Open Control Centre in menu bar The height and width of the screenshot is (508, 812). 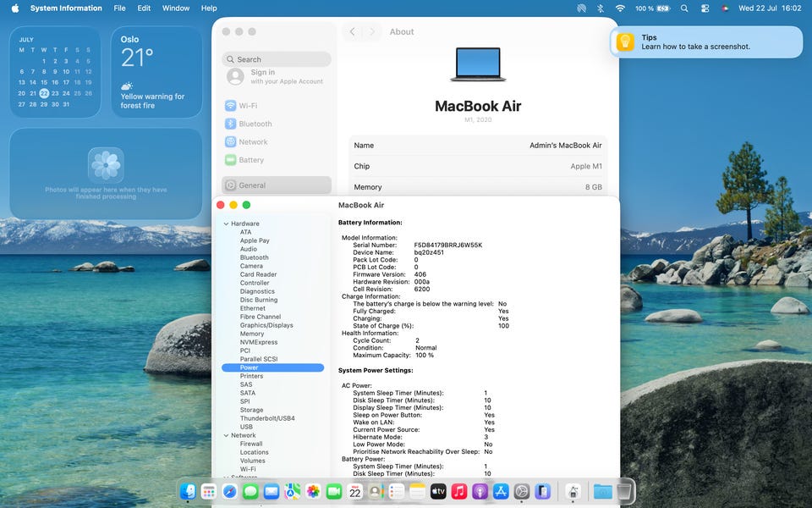(705, 8)
